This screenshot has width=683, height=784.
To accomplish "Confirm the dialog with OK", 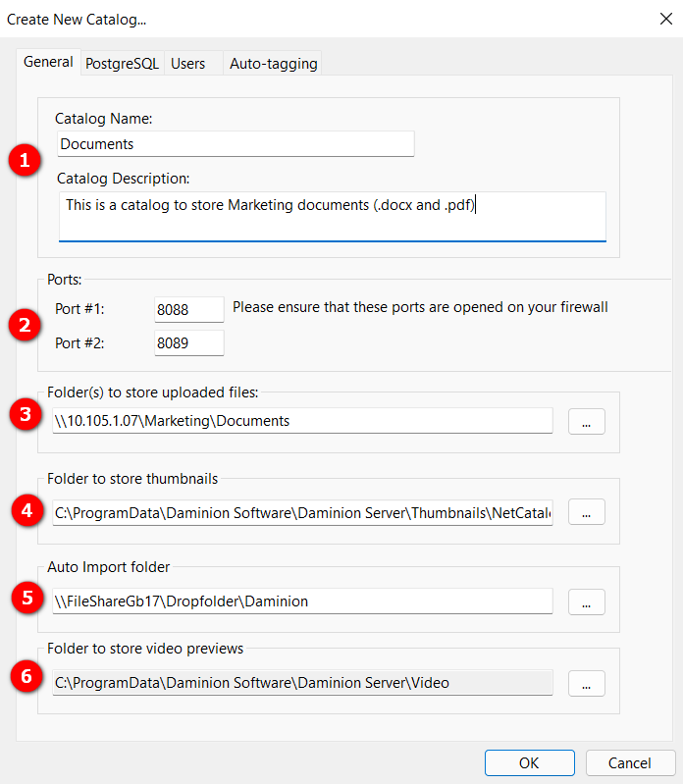I will 529,762.
